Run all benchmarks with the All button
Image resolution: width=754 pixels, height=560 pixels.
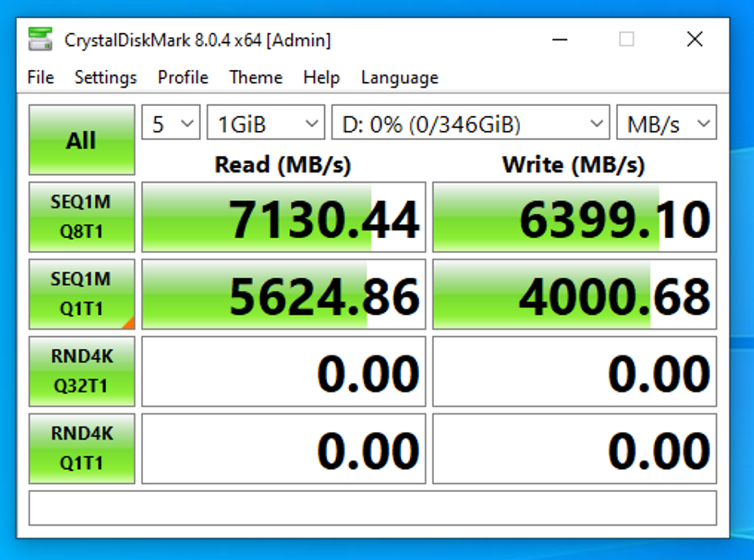click(82, 140)
